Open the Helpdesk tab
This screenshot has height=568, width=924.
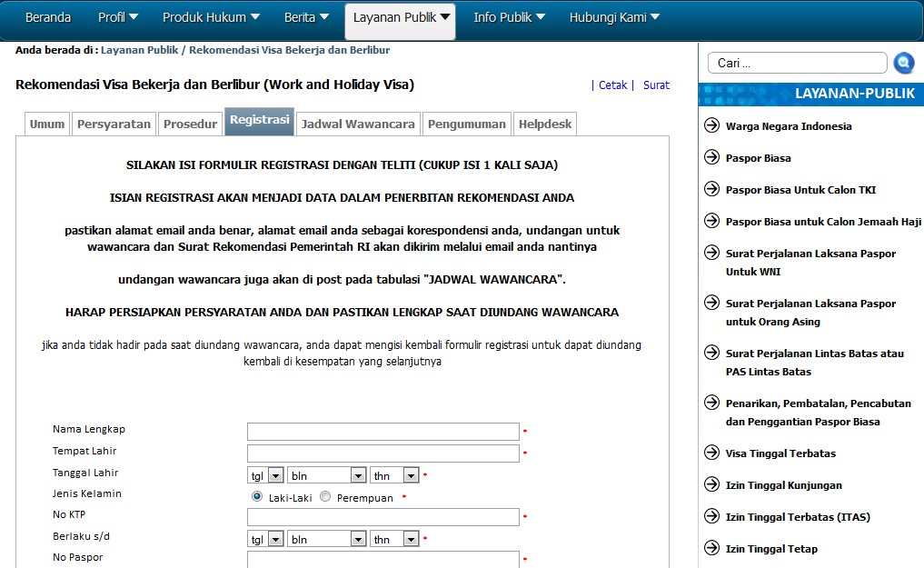(545, 124)
